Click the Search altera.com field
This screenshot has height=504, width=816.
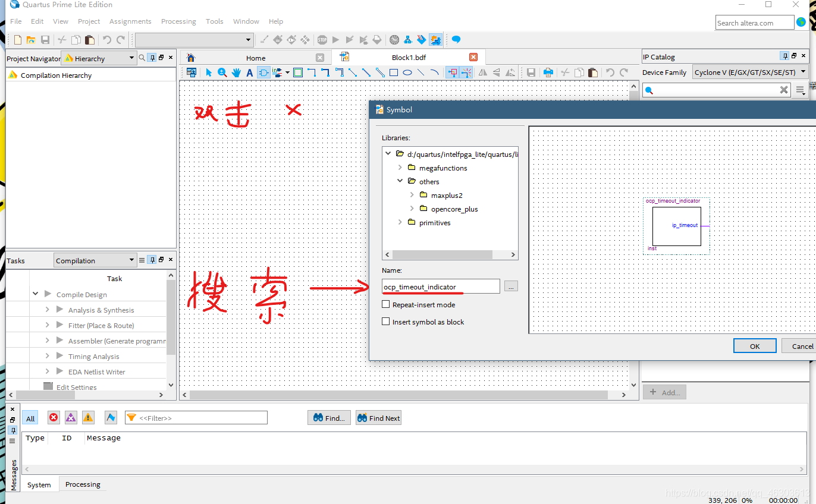coord(755,23)
